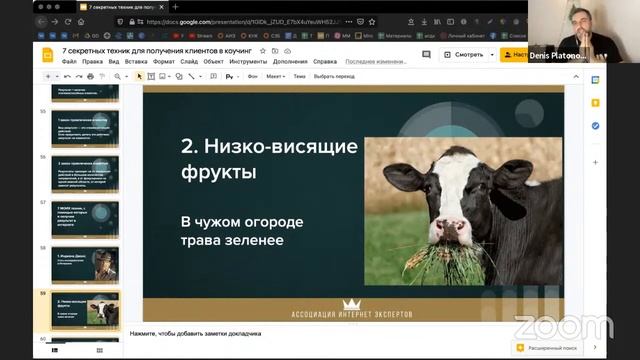Expand the image insert dropdown arrow
640x360 pixels.
[x=169, y=76]
